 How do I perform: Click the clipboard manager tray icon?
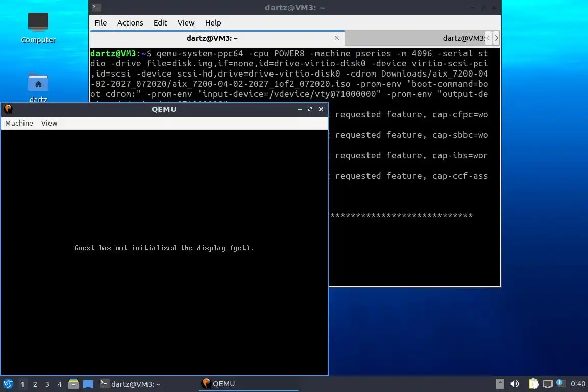point(533,384)
